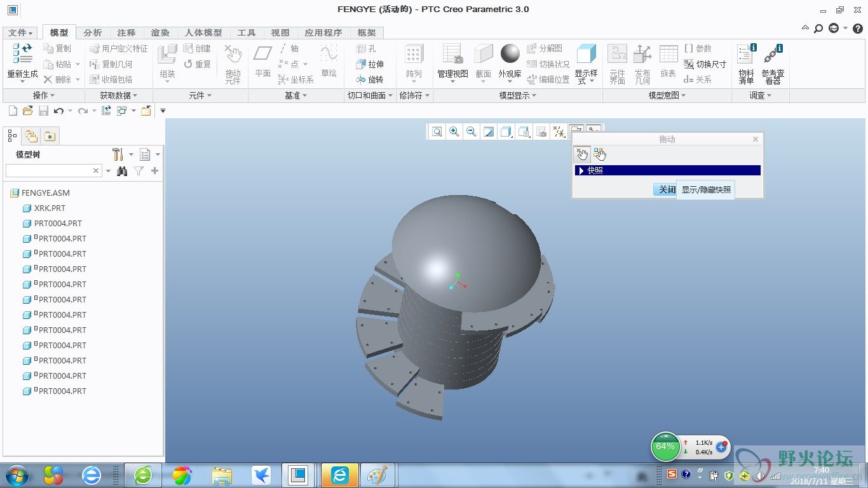Select XRK.PRT in the model tree
Image resolution: width=868 pixels, height=488 pixels.
click(x=44, y=208)
